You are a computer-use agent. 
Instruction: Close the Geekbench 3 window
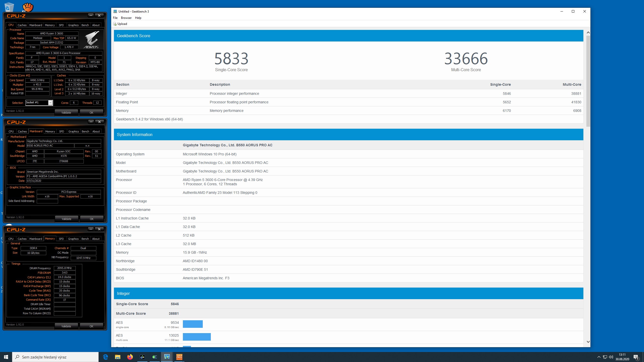click(x=585, y=11)
